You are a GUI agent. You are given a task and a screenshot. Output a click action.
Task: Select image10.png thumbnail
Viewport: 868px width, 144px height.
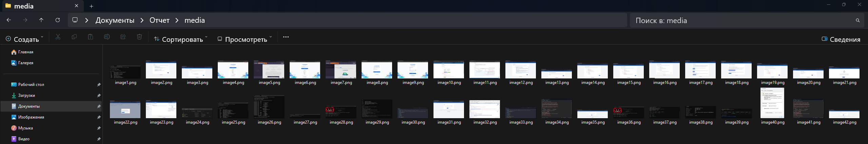click(x=449, y=70)
